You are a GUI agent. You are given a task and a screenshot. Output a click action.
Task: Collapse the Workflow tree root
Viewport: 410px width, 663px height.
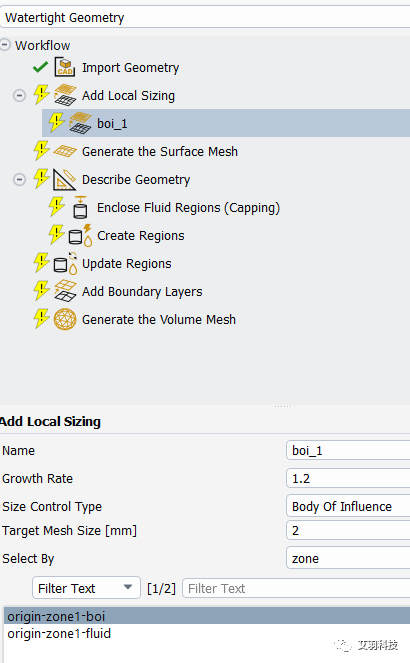[5, 45]
